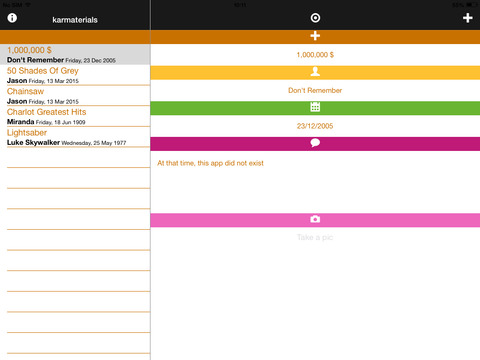Edit the borrower field Don't Remember
The image size is (480, 360).
(315, 90)
